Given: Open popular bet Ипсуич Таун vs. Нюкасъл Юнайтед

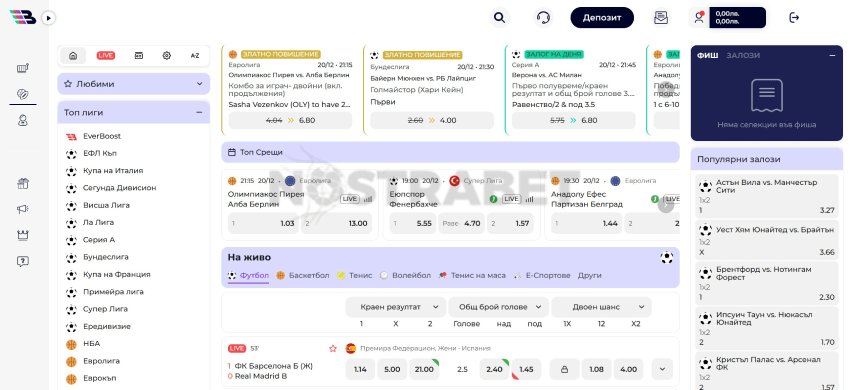Looking at the screenshot, I should (x=767, y=329).
